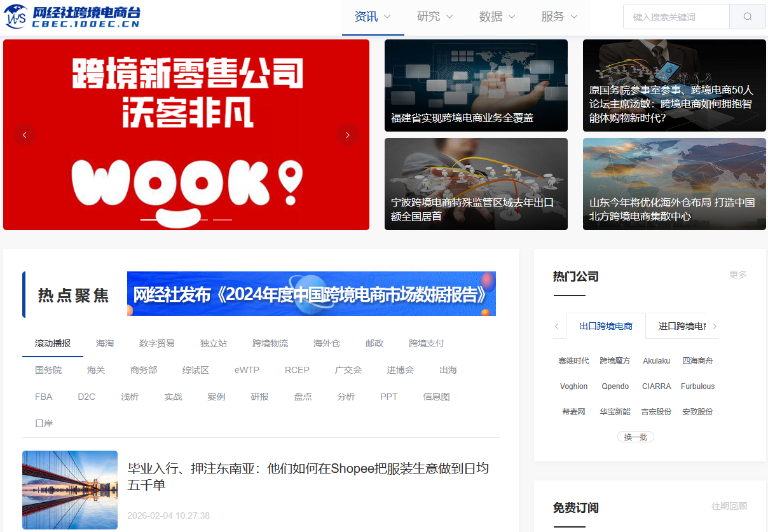Click the keyword search input field
The image size is (768, 532).
676,16
